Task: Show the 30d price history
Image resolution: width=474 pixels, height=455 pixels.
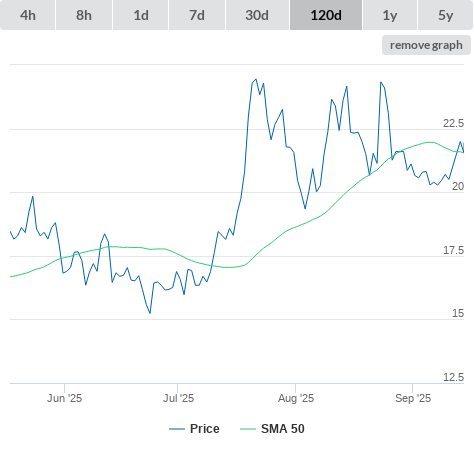Action: pyautogui.click(x=257, y=15)
